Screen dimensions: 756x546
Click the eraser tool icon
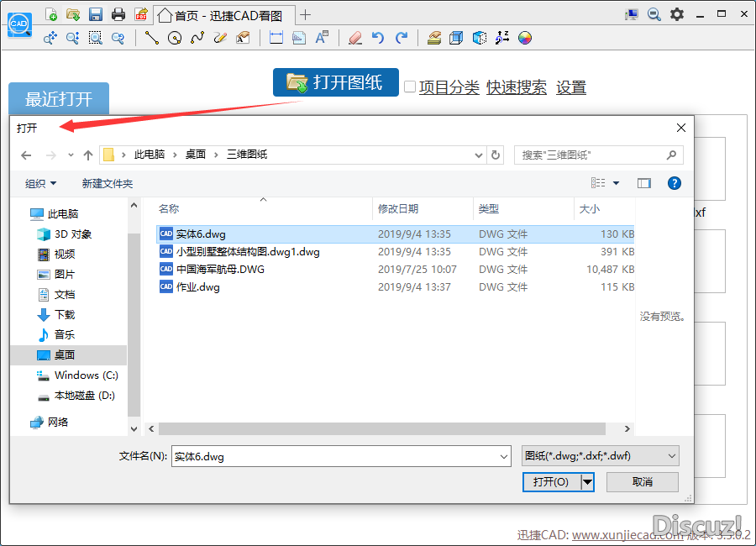click(354, 37)
